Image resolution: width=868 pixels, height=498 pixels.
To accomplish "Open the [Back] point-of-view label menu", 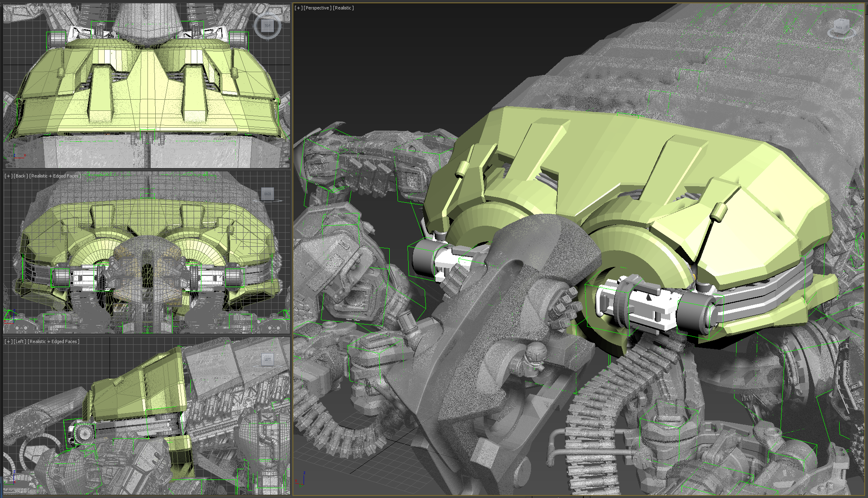I will click(x=21, y=176).
